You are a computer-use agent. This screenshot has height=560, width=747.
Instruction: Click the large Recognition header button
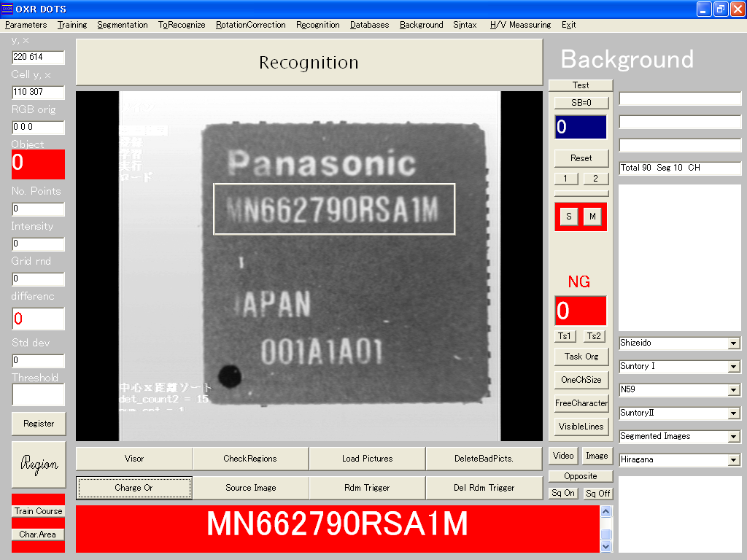coord(309,63)
